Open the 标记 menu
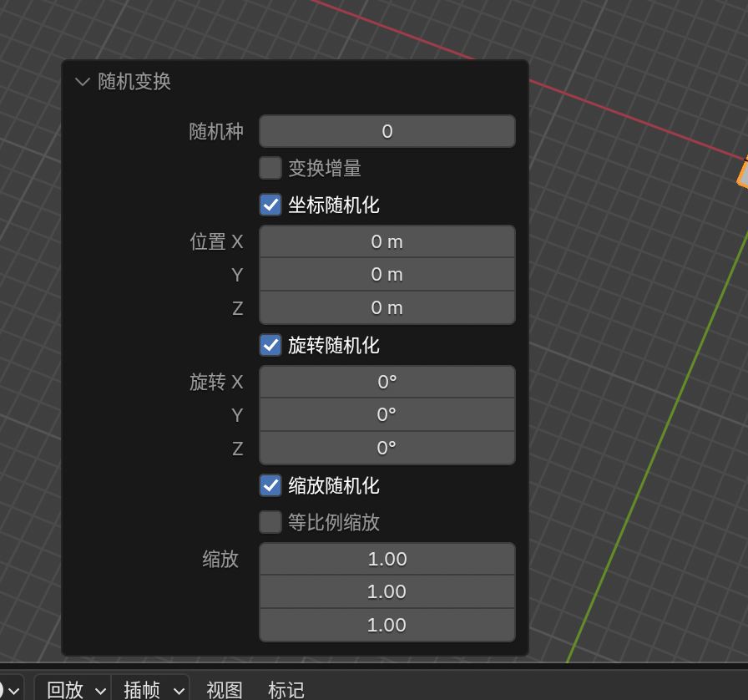The height and width of the screenshot is (700, 748). tap(286, 689)
